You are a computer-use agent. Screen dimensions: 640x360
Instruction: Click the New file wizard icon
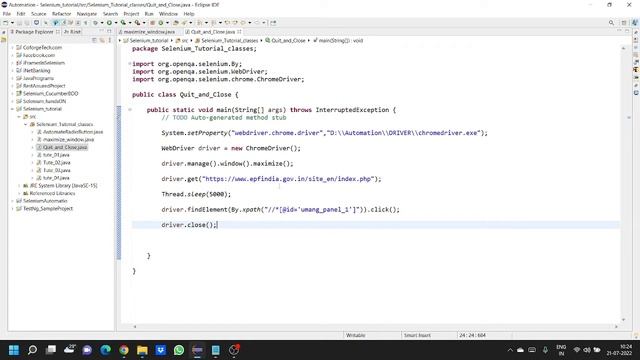click(6, 23)
